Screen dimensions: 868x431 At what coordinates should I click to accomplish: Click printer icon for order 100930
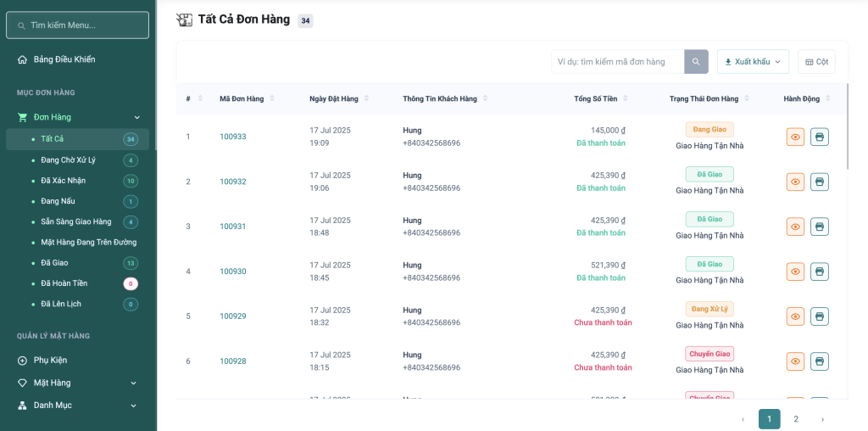point(819,271)
